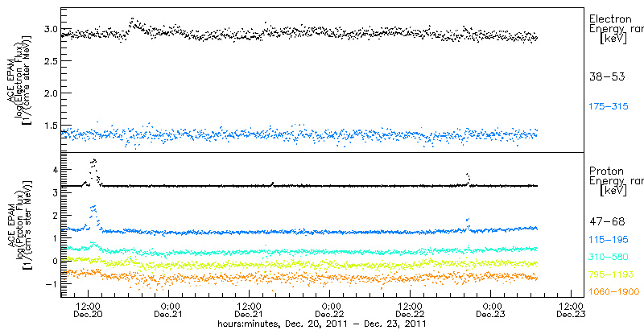Click the 4 tick on proton axis

tap(54, 169)
